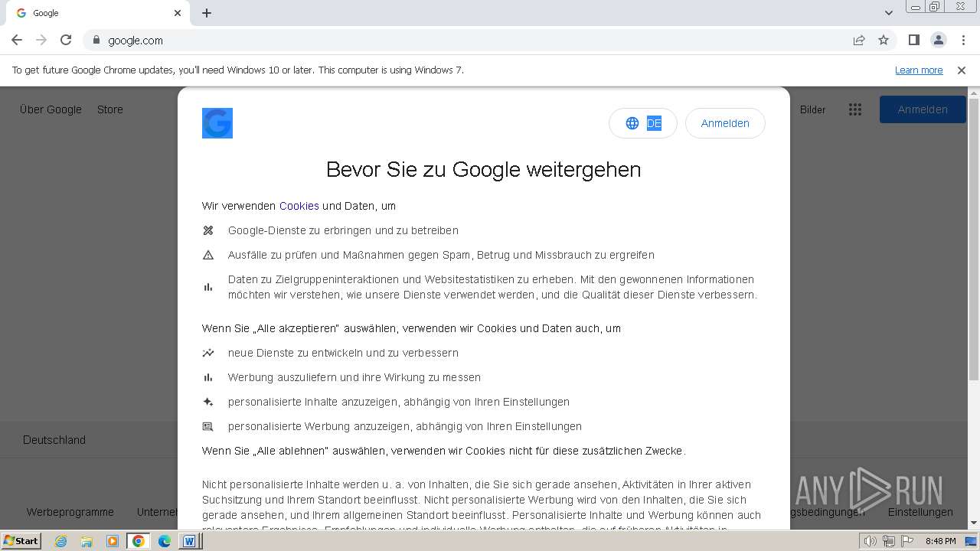Open the Chrome profile avatar
This screenshot has height=551, width=980.
pyautogui.click(x=938, y=40)
